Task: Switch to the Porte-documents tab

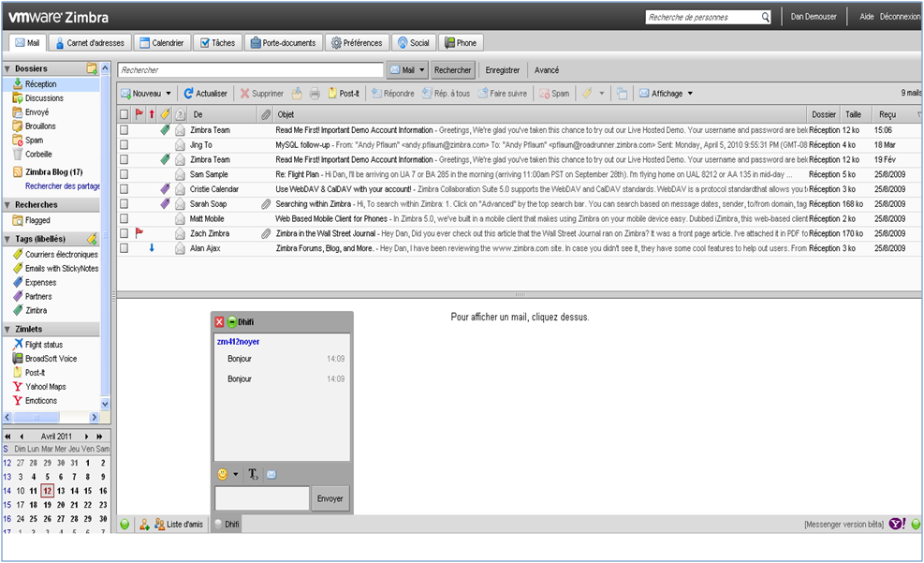Action: (x=283, y=42)
